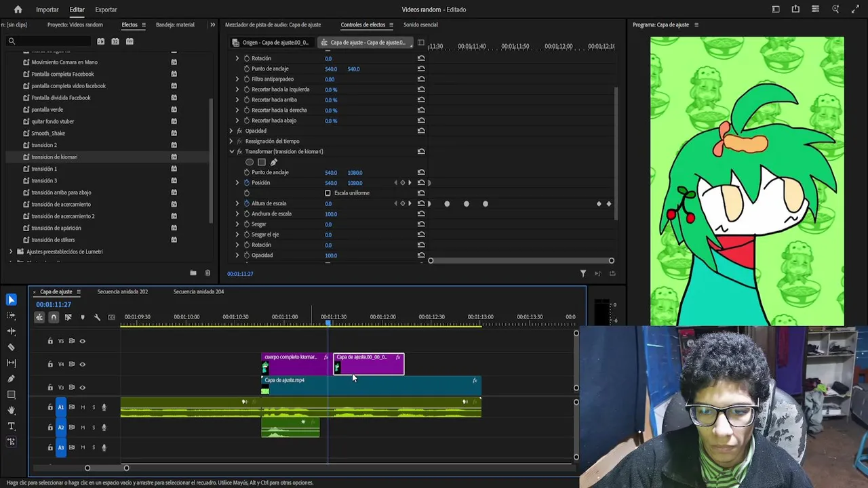Create 4-point polygon mask for Transformar
The width and height of the screenshot is (868, 488).
(x=262, y=162)
